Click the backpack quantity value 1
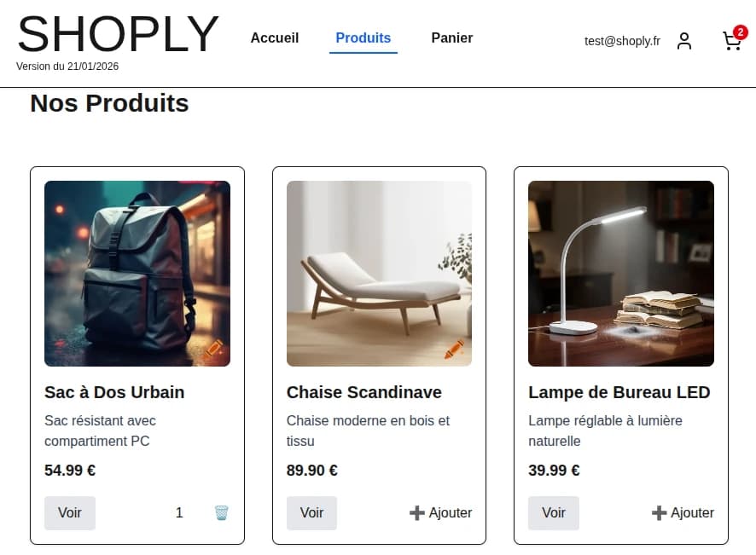This screenshot has width=756, height=555. (x=179, y=512)
